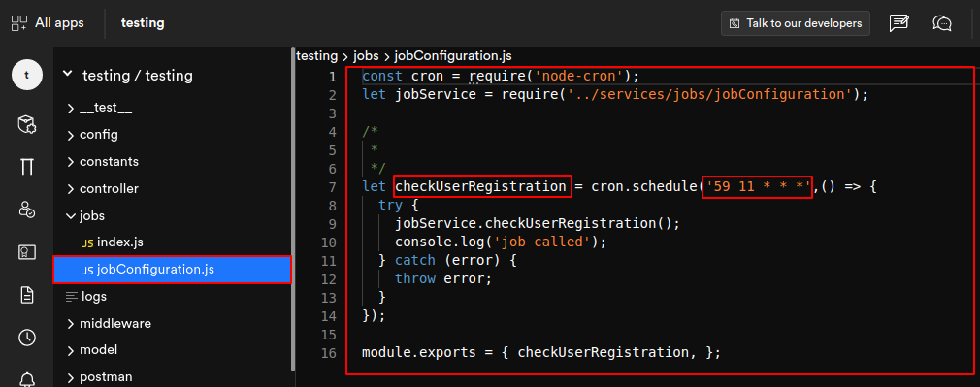Open the logs file in tree
The height and width of the screenshot is (387, 980).
coord(94,297)
